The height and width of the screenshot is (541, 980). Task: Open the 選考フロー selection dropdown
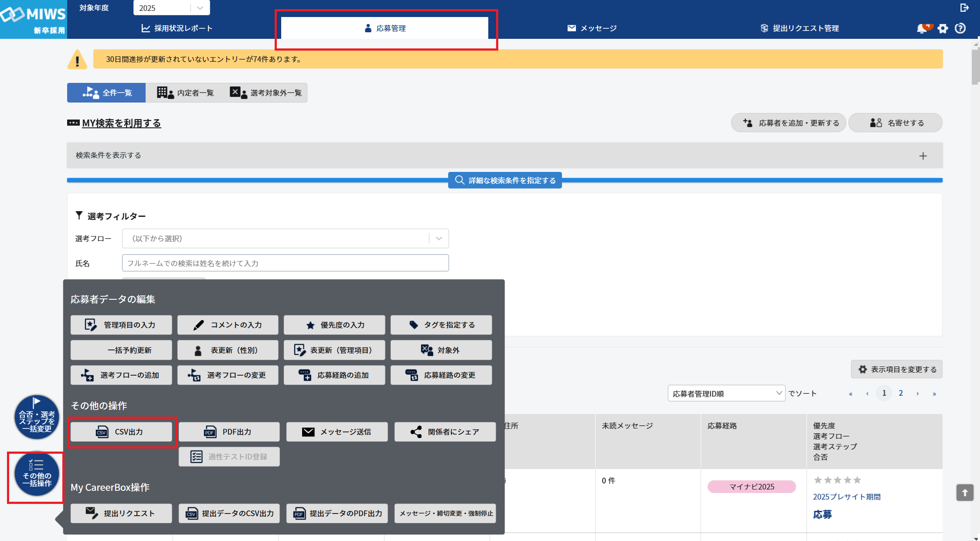(x=285, y=239)
